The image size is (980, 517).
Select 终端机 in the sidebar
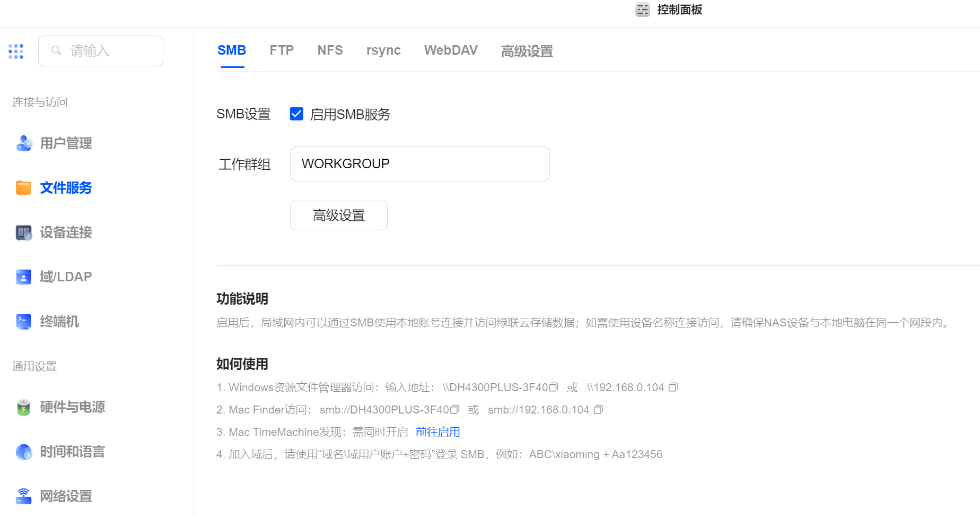click(x=59, y=322)
